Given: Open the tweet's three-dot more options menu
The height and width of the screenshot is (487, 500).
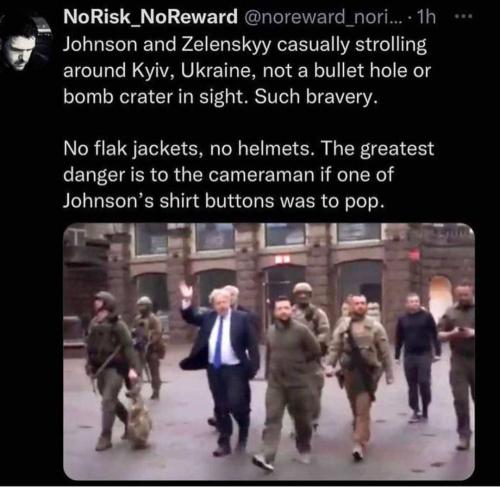Looking at the screenshot, I should 464,17.
